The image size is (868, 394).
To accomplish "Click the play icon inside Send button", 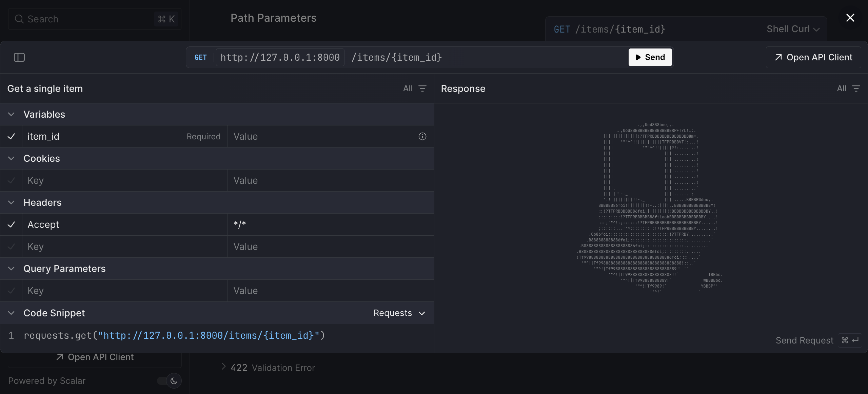I will click(x=638, y=57).
